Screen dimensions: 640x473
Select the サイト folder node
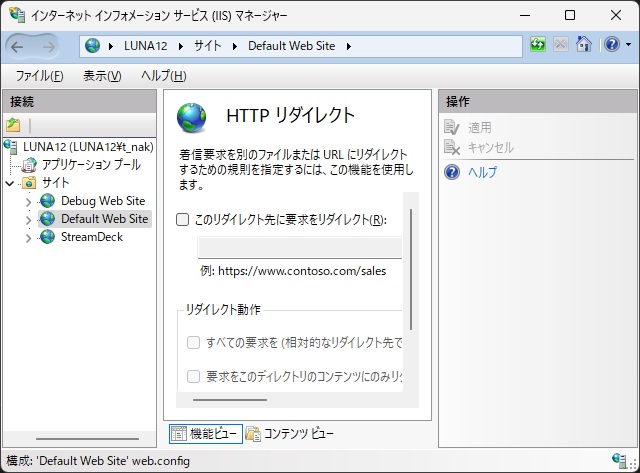click(56, 182)
